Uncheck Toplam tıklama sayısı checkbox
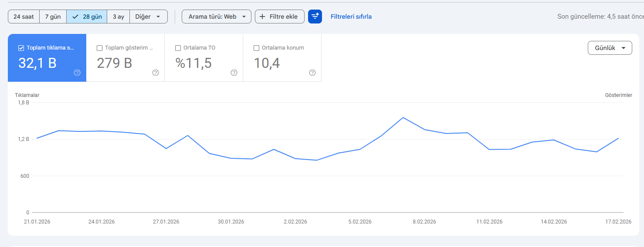Viewport: 644px width, 247px height. 21,48
